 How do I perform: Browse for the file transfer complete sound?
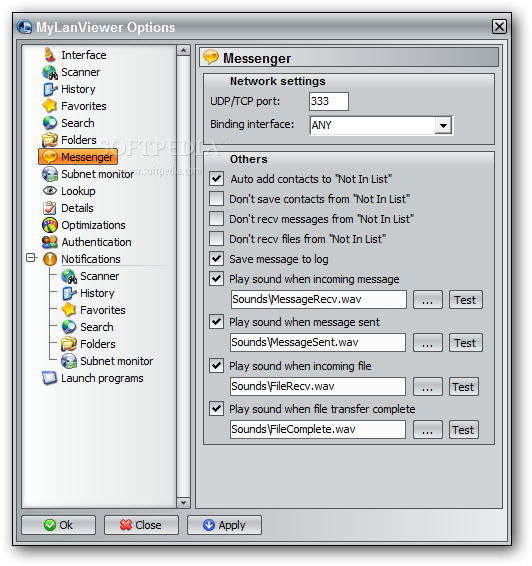click(x=428, y=430)
